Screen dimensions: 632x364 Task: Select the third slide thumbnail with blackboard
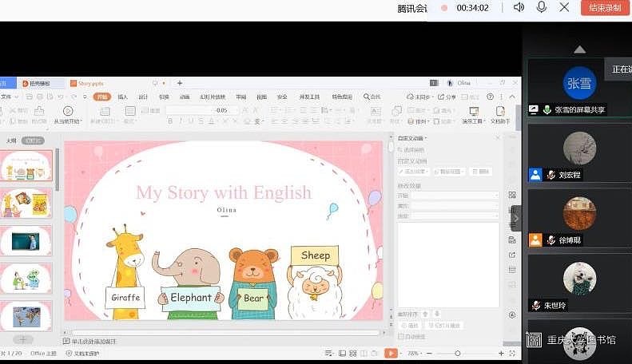pos(26,241)
